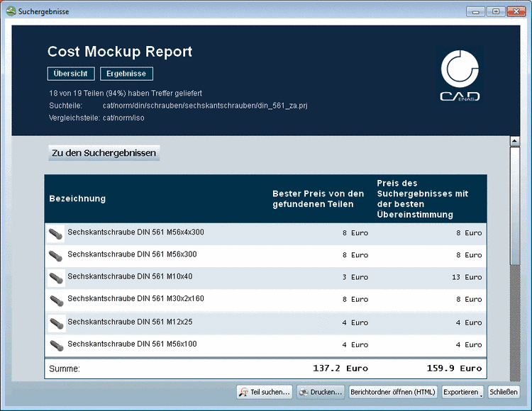This screenshot has width=532, height=411.
Task: Click screw thumbnail for DIN 561 M56x4x300
Action: point(55,233)
